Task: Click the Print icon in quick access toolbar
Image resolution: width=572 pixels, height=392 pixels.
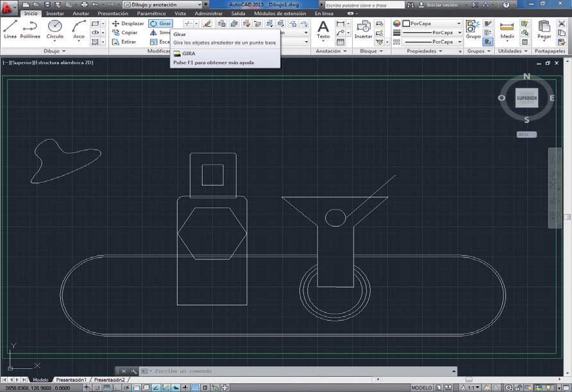Action: (84, 4)
